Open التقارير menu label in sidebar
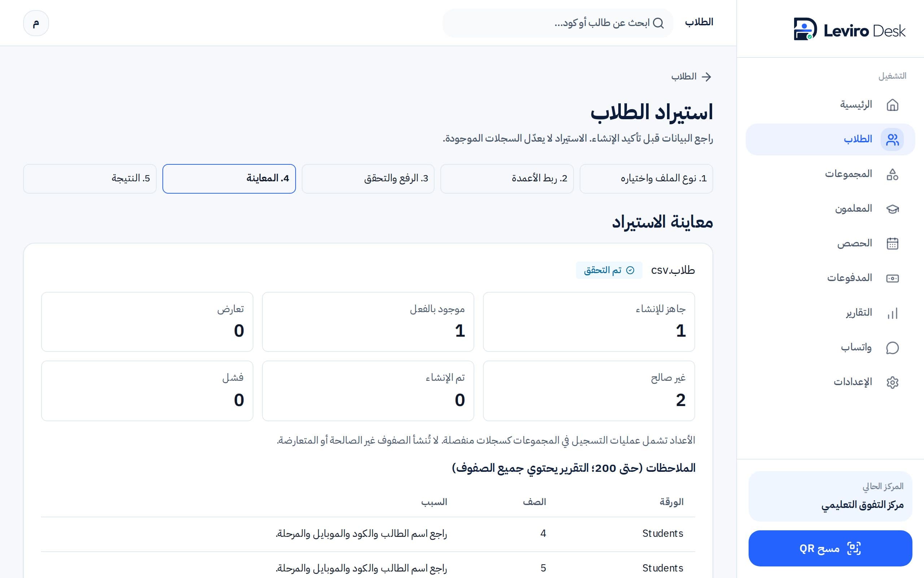The height and width of the screenshot is (578, 924). point(859,313)
